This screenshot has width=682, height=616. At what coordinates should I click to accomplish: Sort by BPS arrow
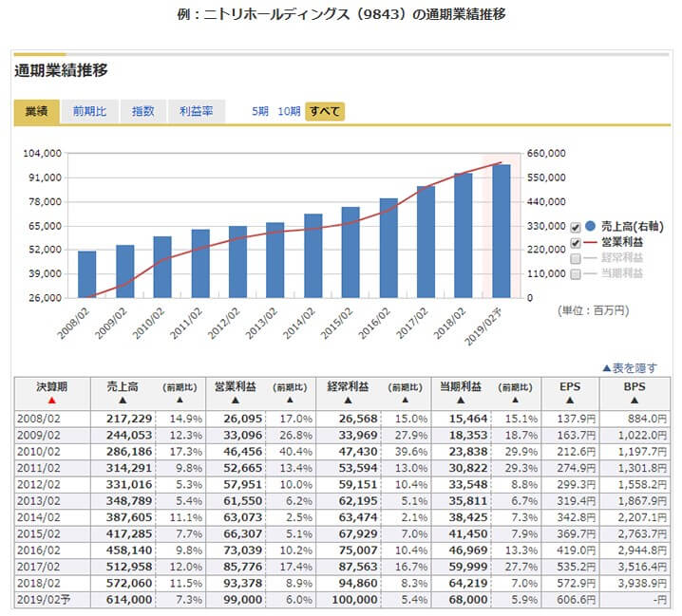point(635,401)
